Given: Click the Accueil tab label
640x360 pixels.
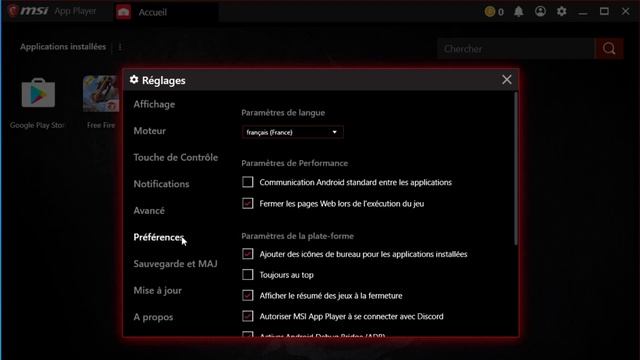Looking at the screenshot, I should 153,12.
